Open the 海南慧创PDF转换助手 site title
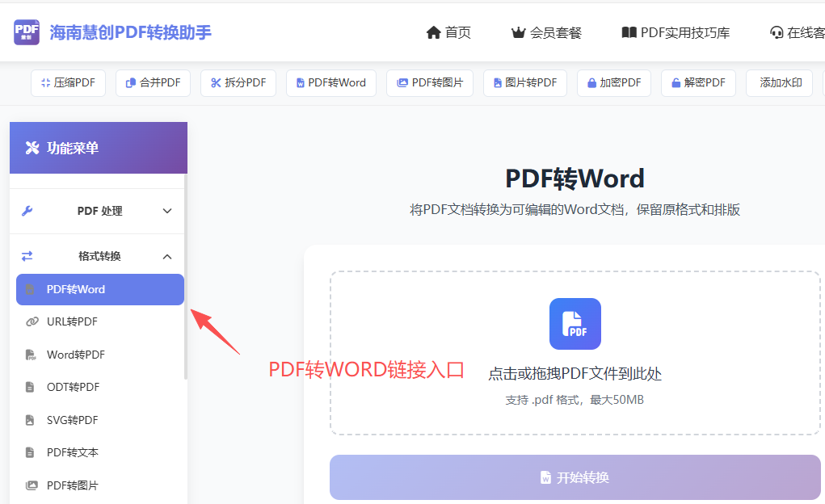 point(130,32)
